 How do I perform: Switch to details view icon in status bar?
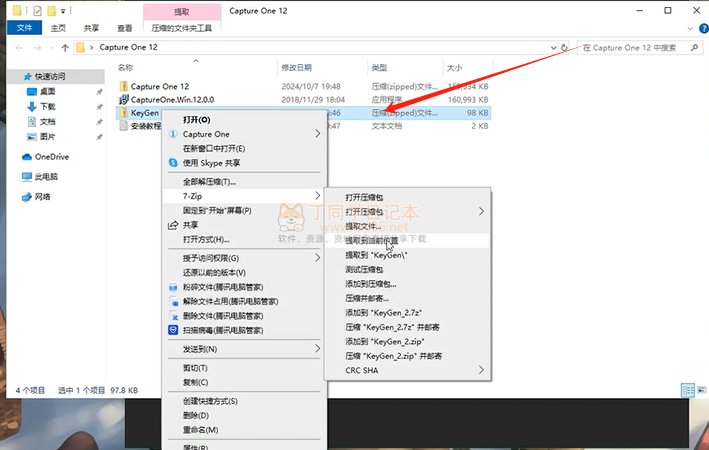point(688,390)
